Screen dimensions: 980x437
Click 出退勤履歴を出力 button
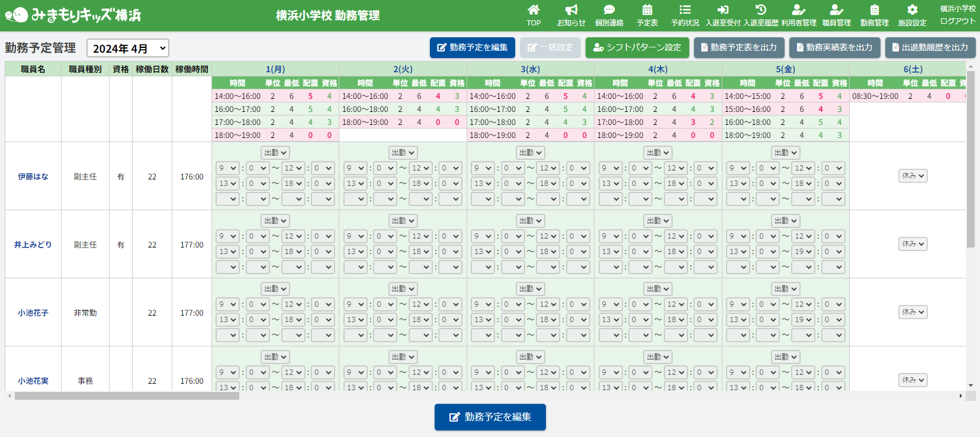pos(930,47)
